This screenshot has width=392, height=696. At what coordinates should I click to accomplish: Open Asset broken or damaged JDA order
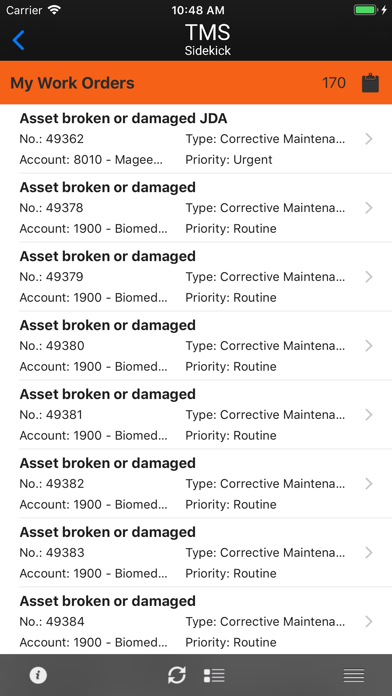pos(196,138)
